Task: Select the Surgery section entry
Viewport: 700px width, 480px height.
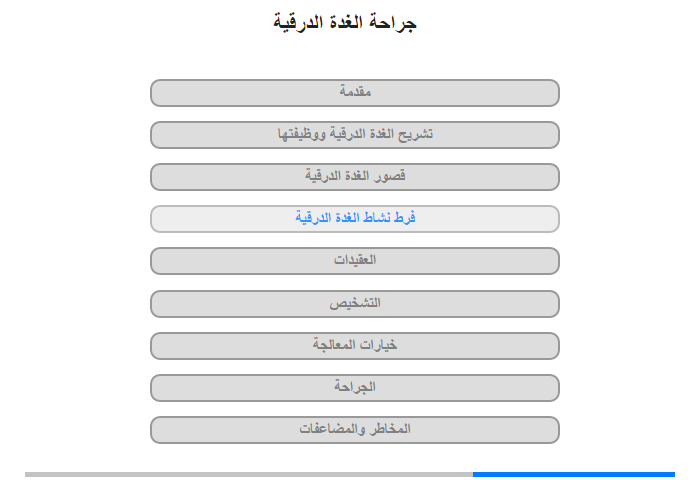Action: pyautogui.click(x=354, y=388)
